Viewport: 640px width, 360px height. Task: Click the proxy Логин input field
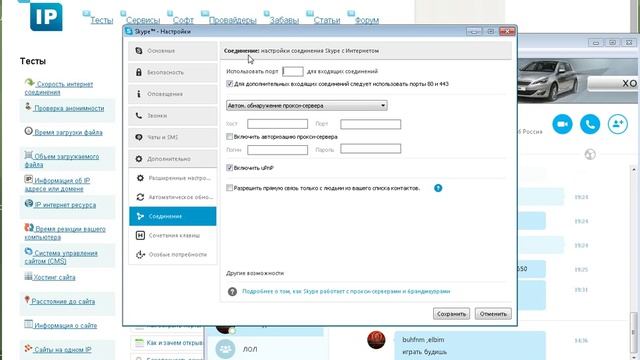click(278, 150)
